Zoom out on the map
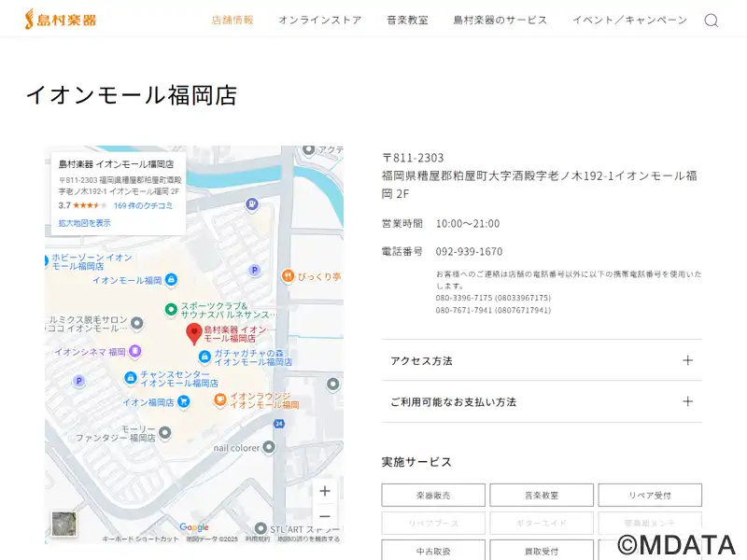 click(x=325, y=516)
